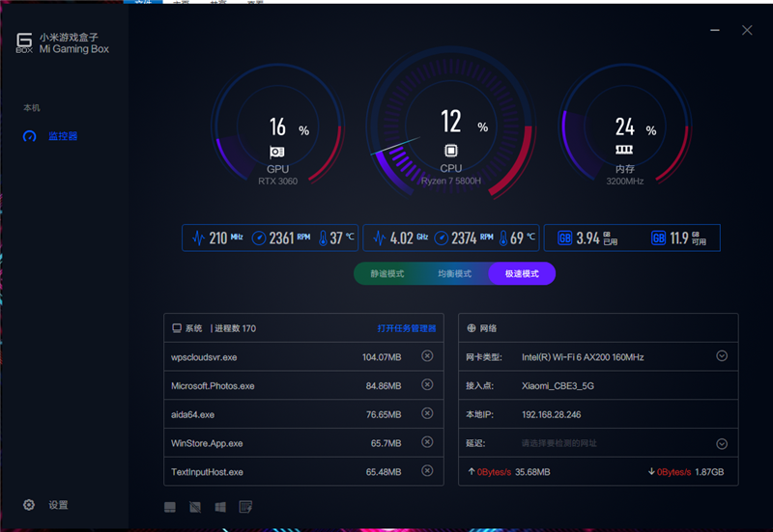This screenshot has width=773, height=532.
Task: Click the GPU chip icon in gauge
Action: coord(277,153)
